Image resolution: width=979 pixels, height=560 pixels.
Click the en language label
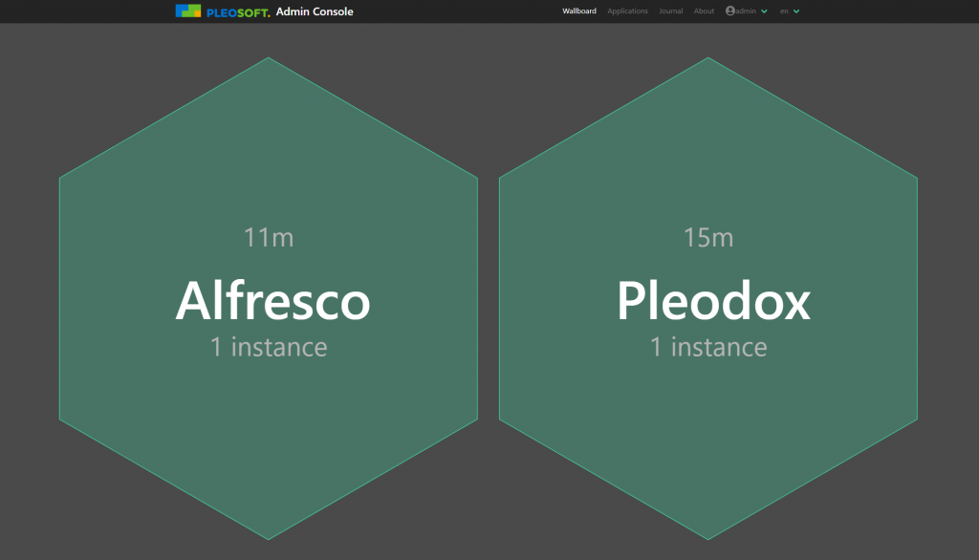[x=784, y=11]
